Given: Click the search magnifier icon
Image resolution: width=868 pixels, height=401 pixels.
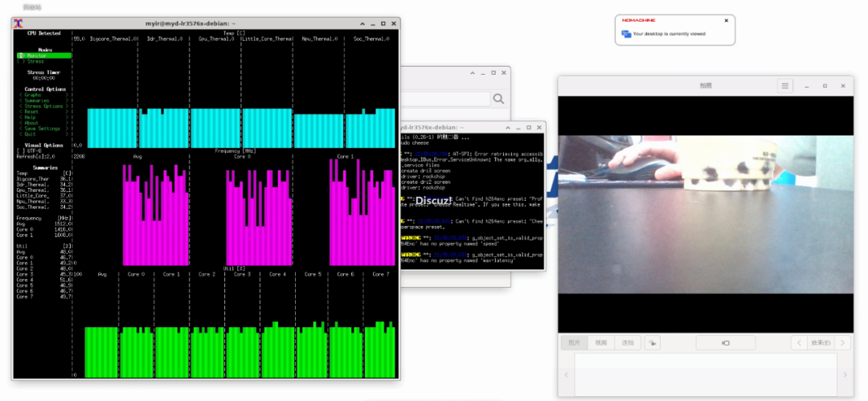Looking at the screenshot, I should tap(498, 99).
